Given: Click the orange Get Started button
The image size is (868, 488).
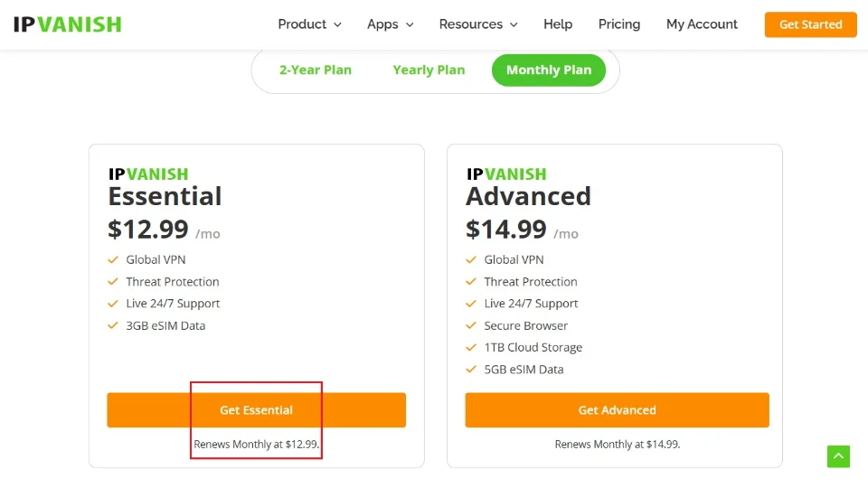Looking at the screenshot, I should point(810,24).
